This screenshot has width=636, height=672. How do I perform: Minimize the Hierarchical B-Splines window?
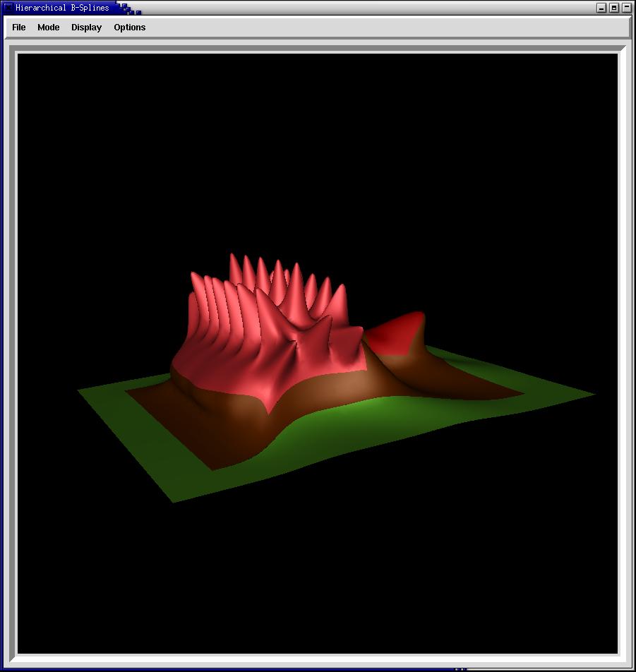601,8
